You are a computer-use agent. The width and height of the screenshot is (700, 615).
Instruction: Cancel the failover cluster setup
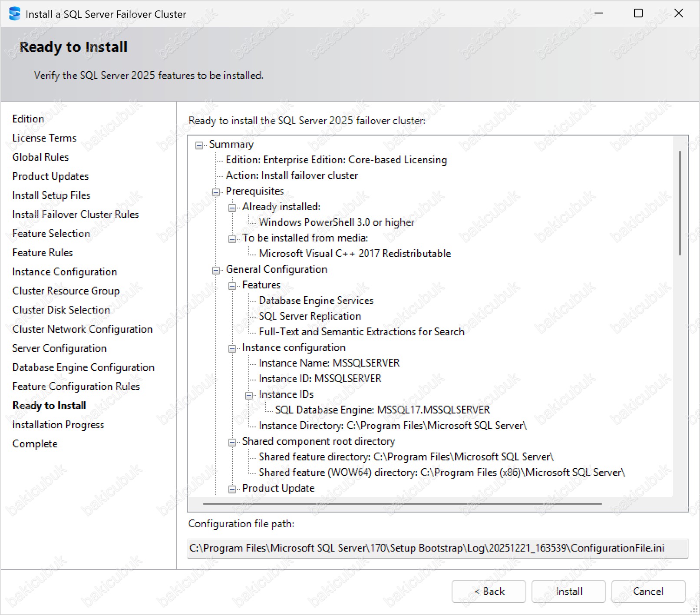click(x=648, y=592)
